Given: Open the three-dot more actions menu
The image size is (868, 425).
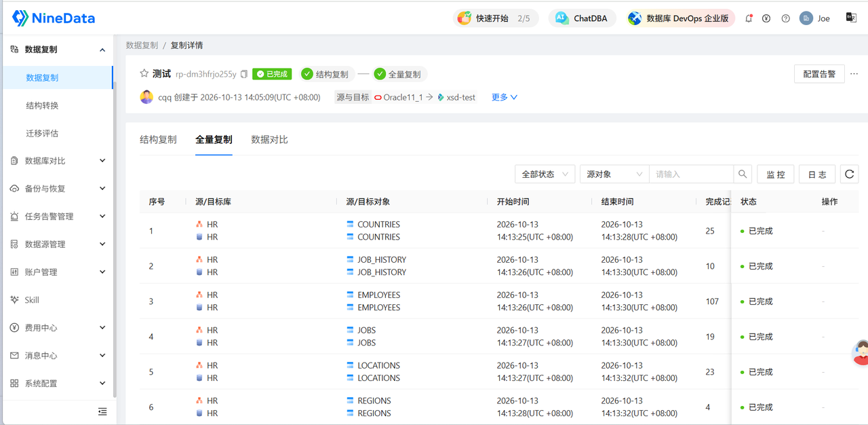Looking at the screenshot, I should coord(854,74).
